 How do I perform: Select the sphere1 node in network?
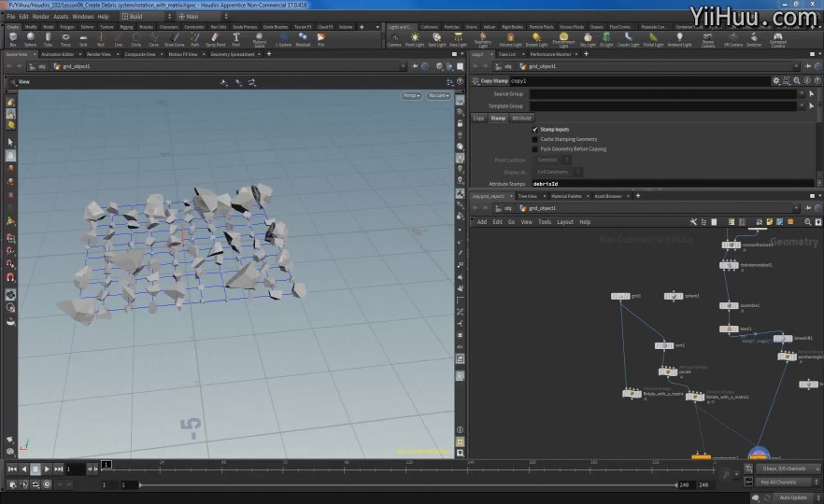[x=674, y=296]
